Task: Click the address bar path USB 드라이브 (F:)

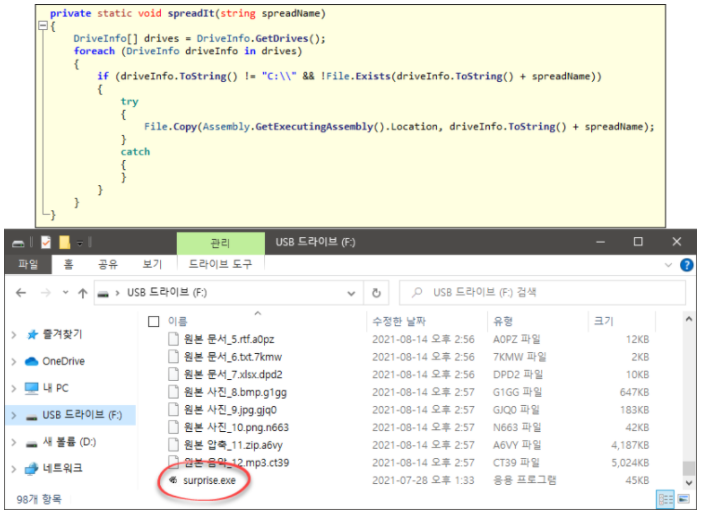Action: (167, 293)
